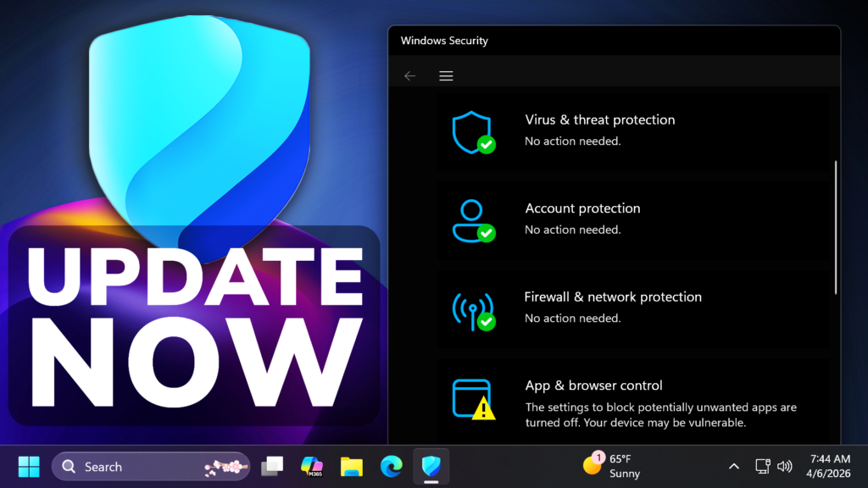The image size is (868, 488).
Task: Click the App & browser control warning icon
Action: click(472, 398)
